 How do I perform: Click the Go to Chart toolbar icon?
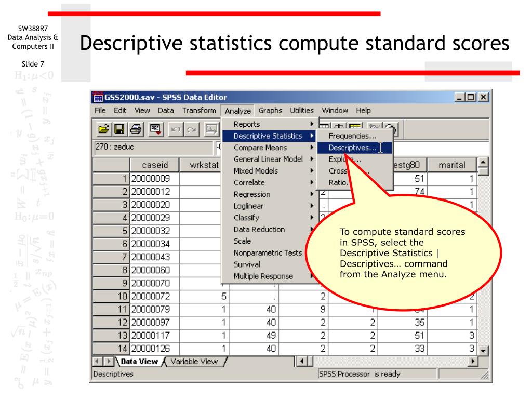[211, 129]
